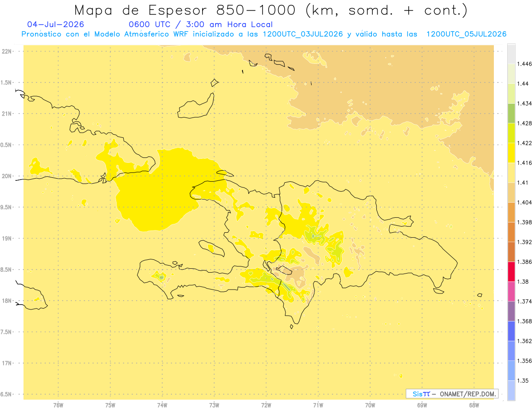This screenshot has width=532, height=411.
Task: Pick the '1.356' colorbar value
Action: click(524, 361)
